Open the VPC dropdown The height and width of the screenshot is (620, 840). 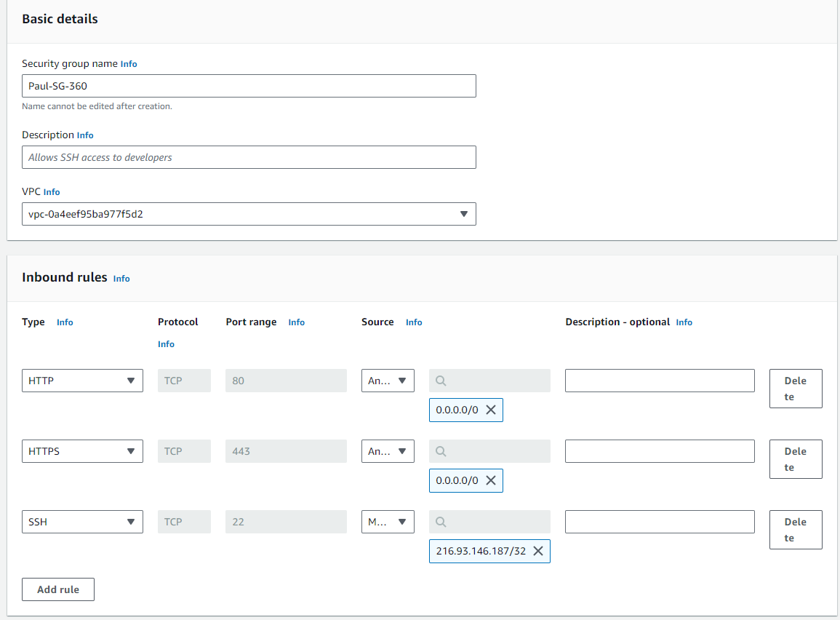click(x=249, y=214)
